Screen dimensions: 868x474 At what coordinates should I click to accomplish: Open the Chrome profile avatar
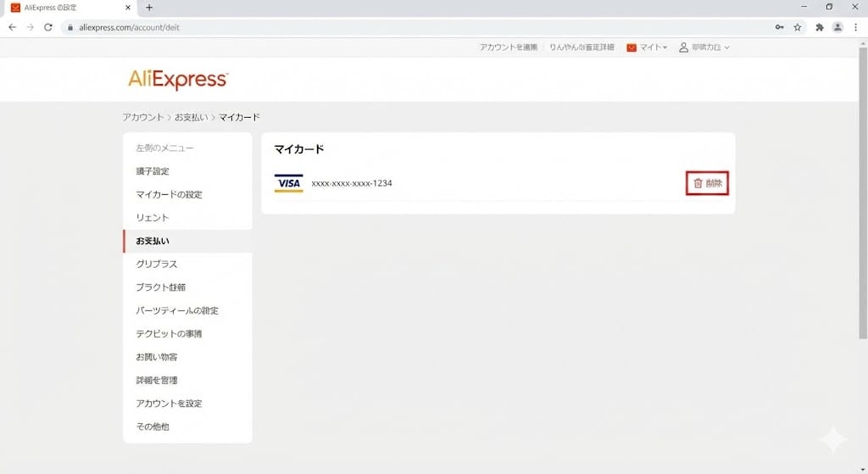(837, 27)
